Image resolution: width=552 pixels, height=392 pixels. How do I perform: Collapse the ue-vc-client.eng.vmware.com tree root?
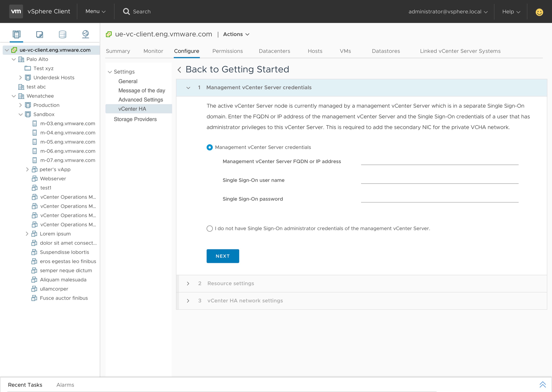[7, 50]
